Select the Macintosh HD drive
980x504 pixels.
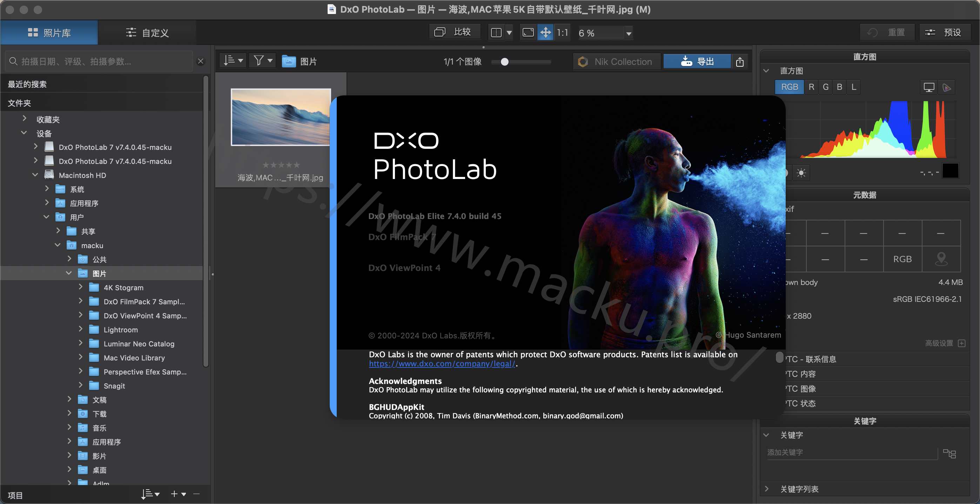(82, 175)
